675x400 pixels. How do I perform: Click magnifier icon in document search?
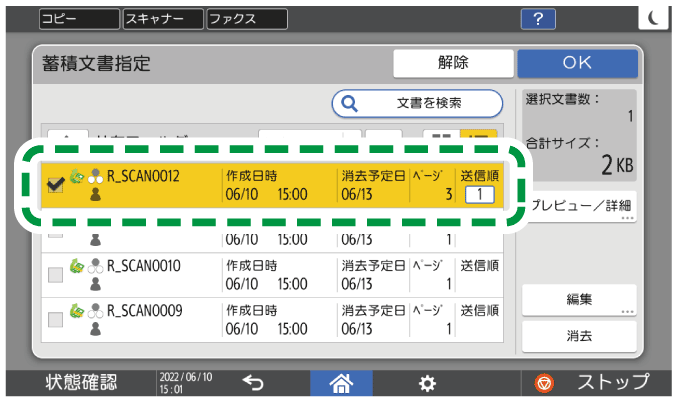click(x=349, y=103)
